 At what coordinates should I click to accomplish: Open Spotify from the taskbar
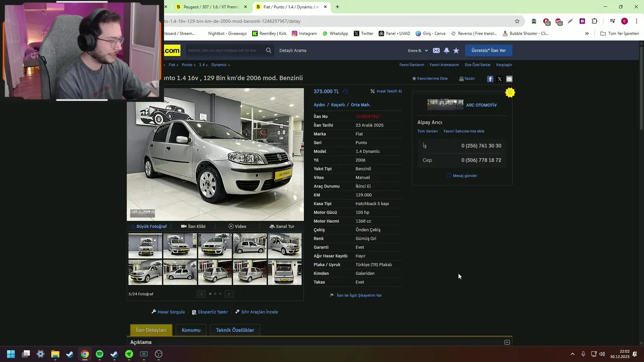click(100, 354)
